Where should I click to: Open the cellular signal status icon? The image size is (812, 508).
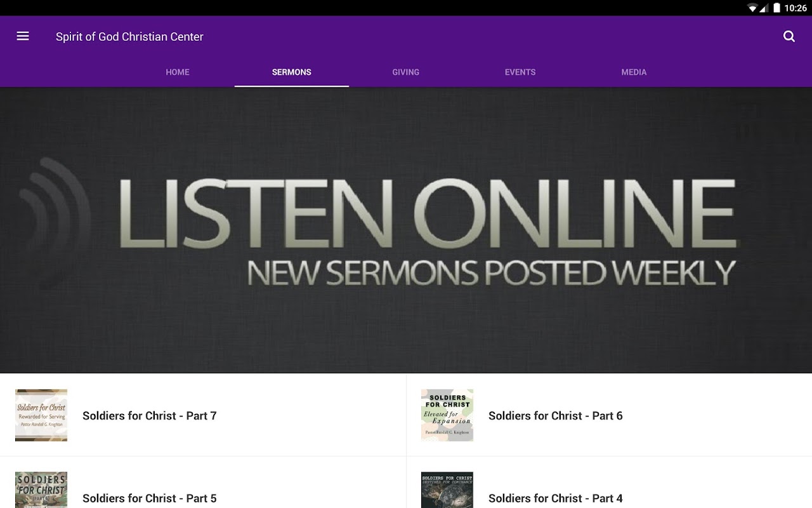[x=764, y=8]
